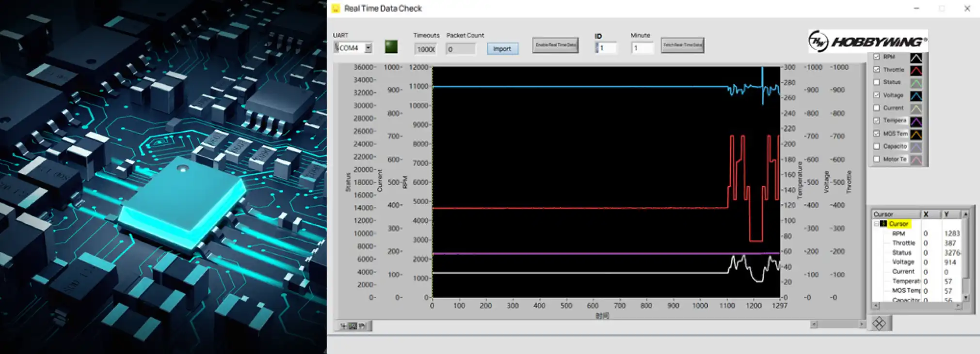Select the Voltage row in cursor table
980x354 pixels.
[x=917, y=262]
